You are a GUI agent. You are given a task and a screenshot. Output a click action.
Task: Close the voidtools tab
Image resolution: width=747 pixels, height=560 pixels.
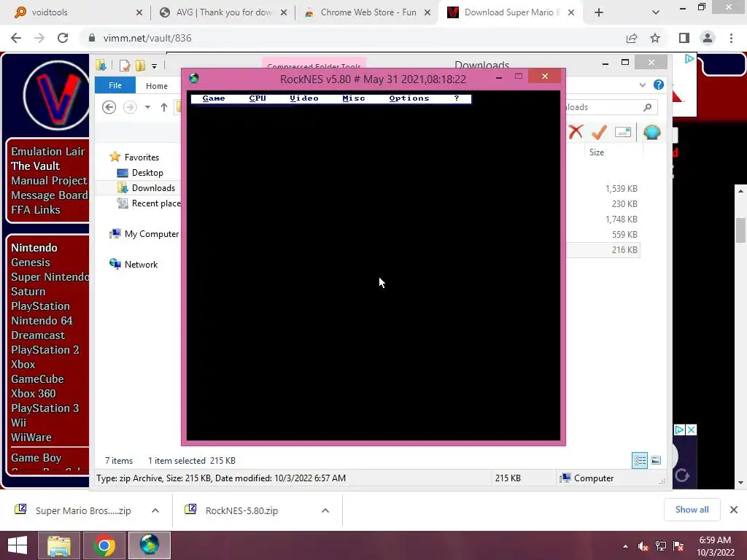[139, 12]
